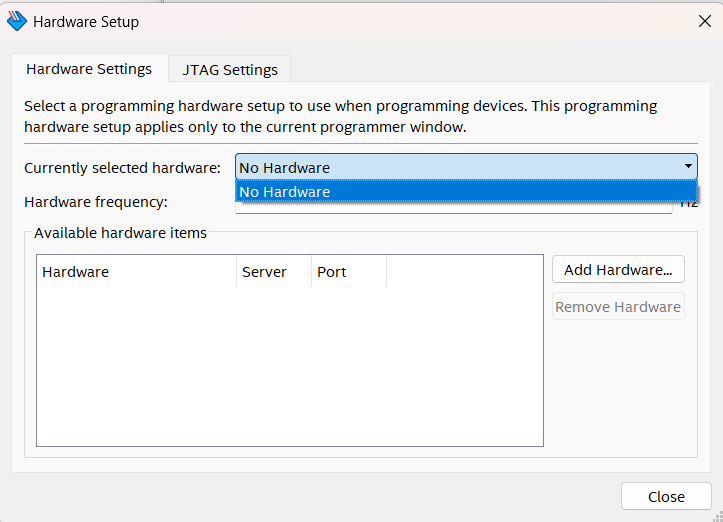Sort by the Hardware column header

[x=136, y=272]
